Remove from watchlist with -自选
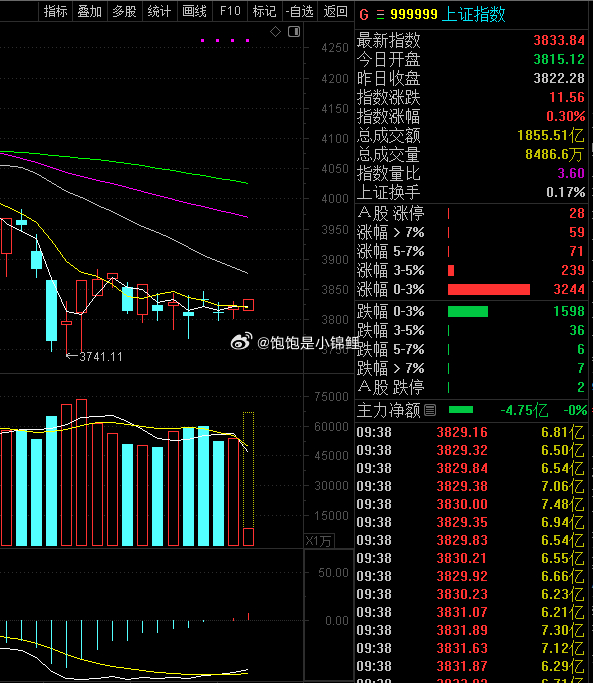This screenshot has width=593, height=683. click(300, 11)
